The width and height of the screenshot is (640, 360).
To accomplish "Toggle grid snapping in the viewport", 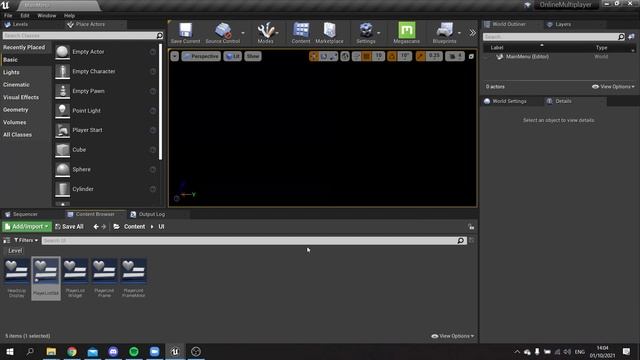I will click(x=367, y=56).
